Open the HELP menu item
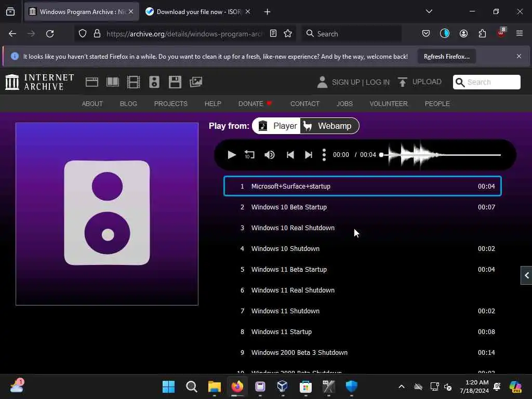 [x=212, y=104]
